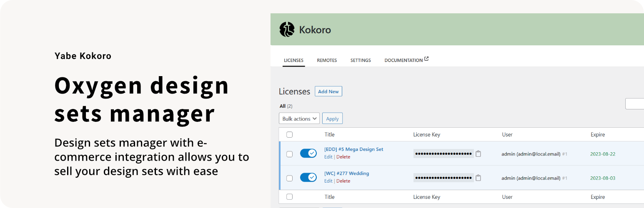
Task: Click the external link icon beside Documentation
Action: [426, 59]
